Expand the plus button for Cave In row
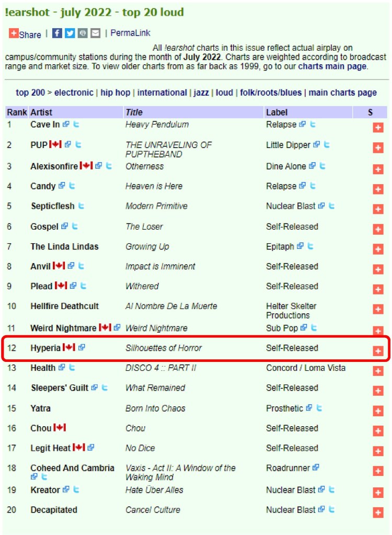Screen dimensions: 392x535 click(x=378, y=128)
